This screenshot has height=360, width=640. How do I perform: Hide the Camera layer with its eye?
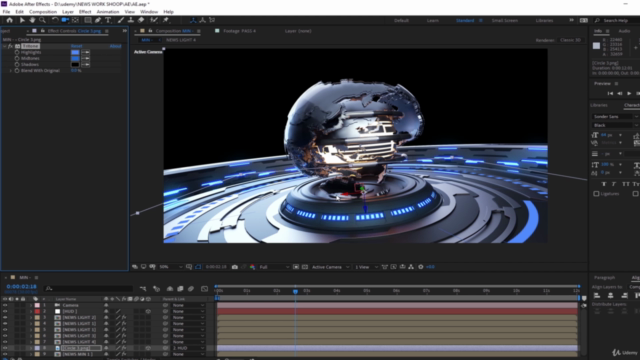5,305
